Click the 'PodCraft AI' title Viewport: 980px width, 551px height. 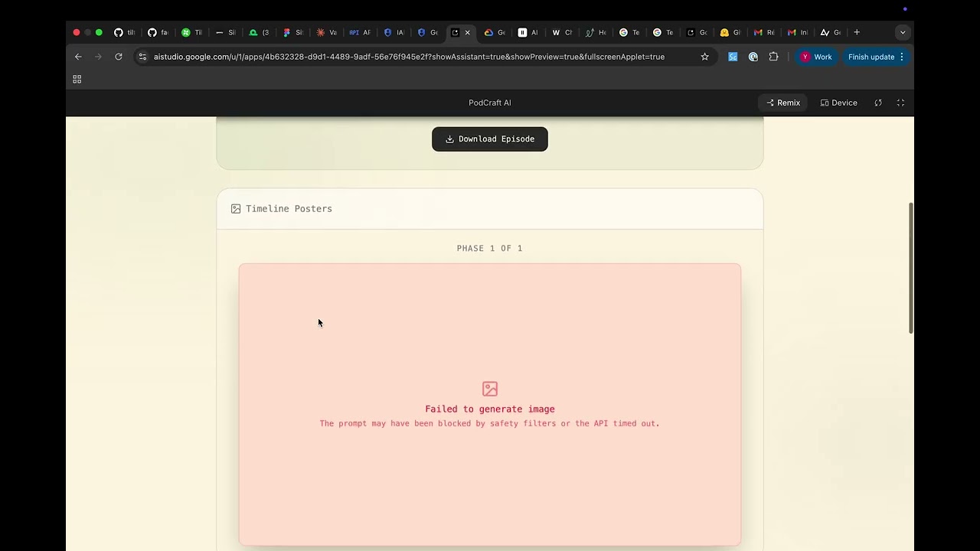[x=490, y=103]
